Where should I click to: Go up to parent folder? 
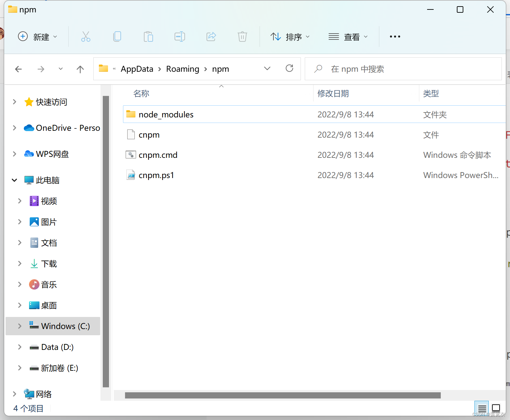tap(80, 69)
